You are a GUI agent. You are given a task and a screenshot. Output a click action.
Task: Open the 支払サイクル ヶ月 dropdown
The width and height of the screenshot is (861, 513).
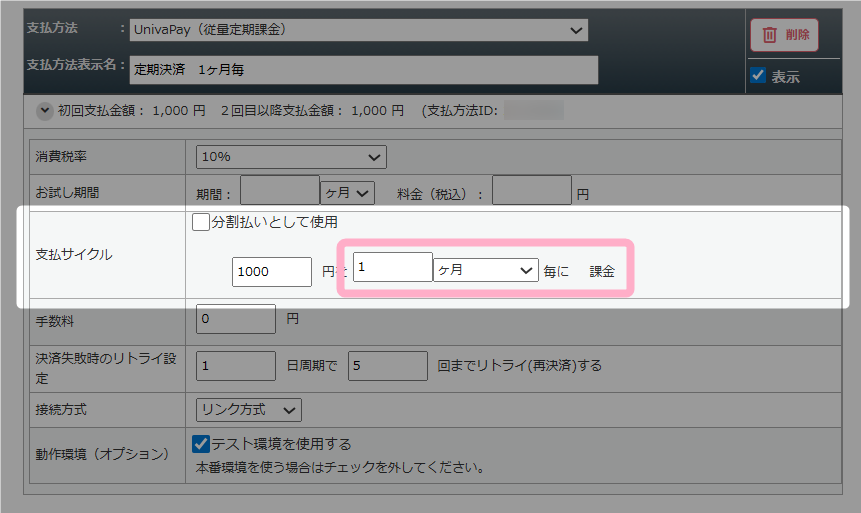coord(485,270)
